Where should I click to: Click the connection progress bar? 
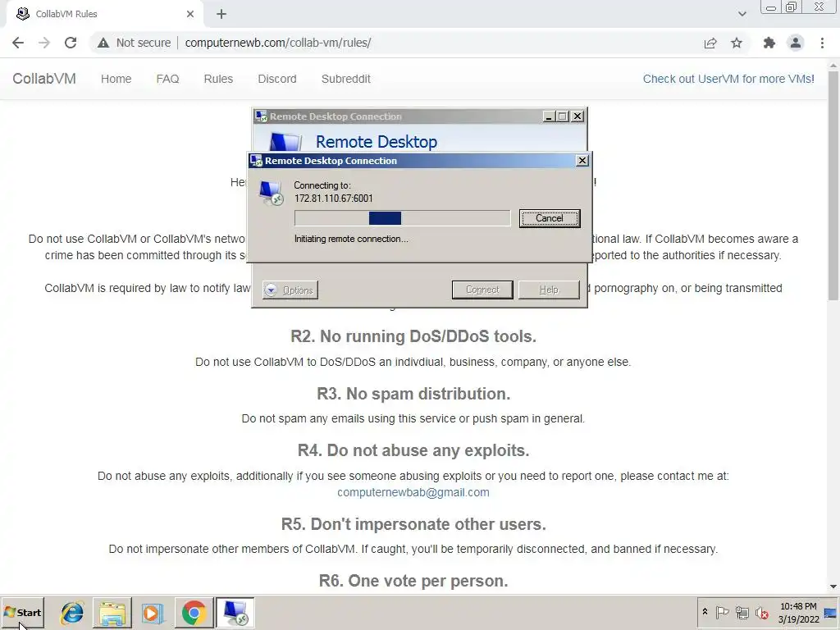pos(402,218)
